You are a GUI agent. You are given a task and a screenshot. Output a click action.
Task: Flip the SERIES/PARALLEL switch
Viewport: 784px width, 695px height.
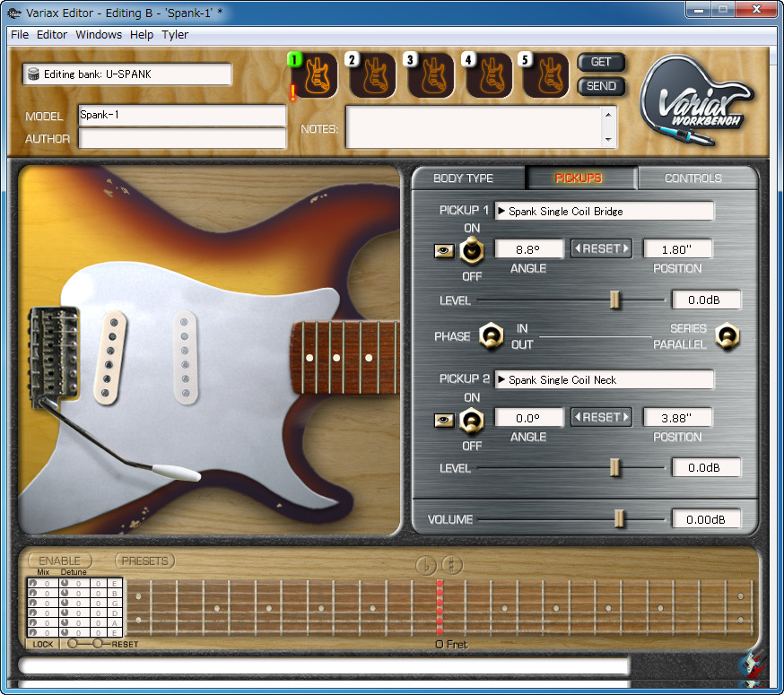click(727, 336)
